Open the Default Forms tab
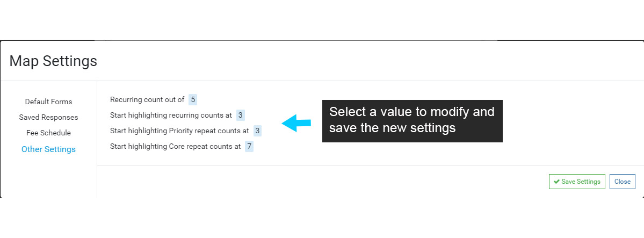The height and width of the screenshot is (238, 644). point(48,102)
